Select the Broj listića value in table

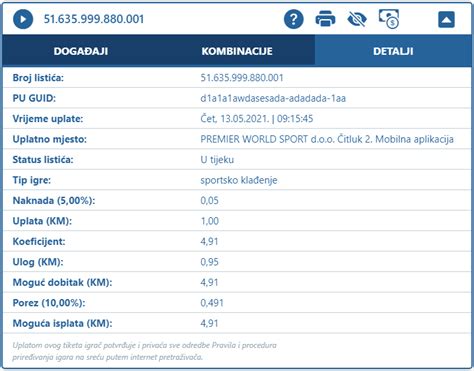click(242, 78)
